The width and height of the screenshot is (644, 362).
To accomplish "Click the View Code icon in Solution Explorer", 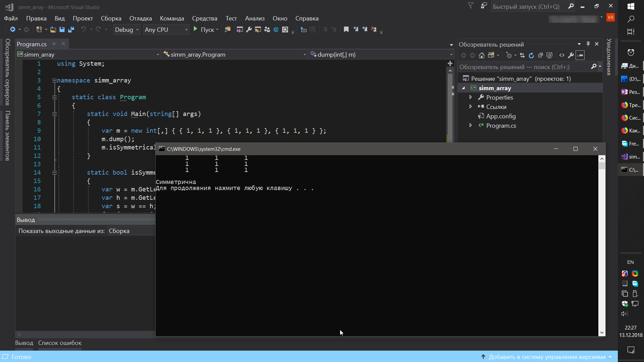I will (562, 55).
